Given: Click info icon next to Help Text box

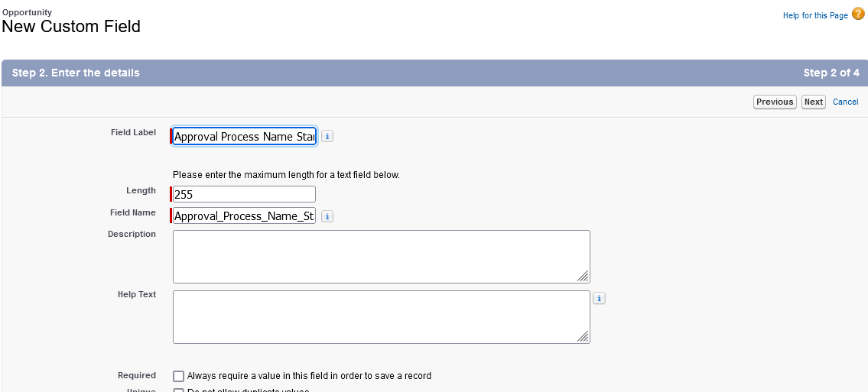Looking at the screenshot, I should [599, 298].
